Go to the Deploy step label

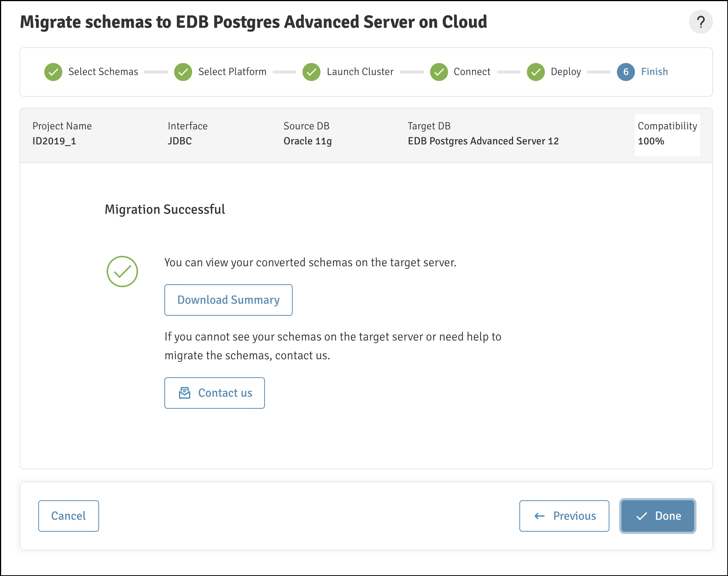tap(566, 72)
